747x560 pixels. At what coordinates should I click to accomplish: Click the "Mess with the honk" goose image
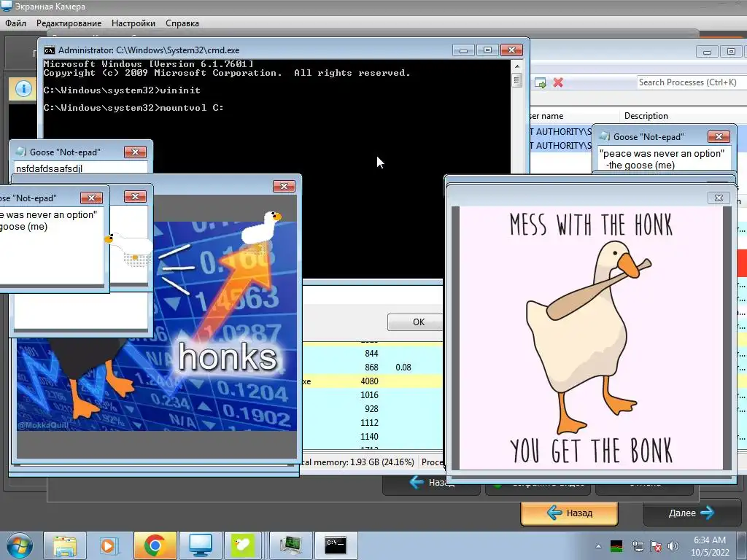tap(591, 338)
